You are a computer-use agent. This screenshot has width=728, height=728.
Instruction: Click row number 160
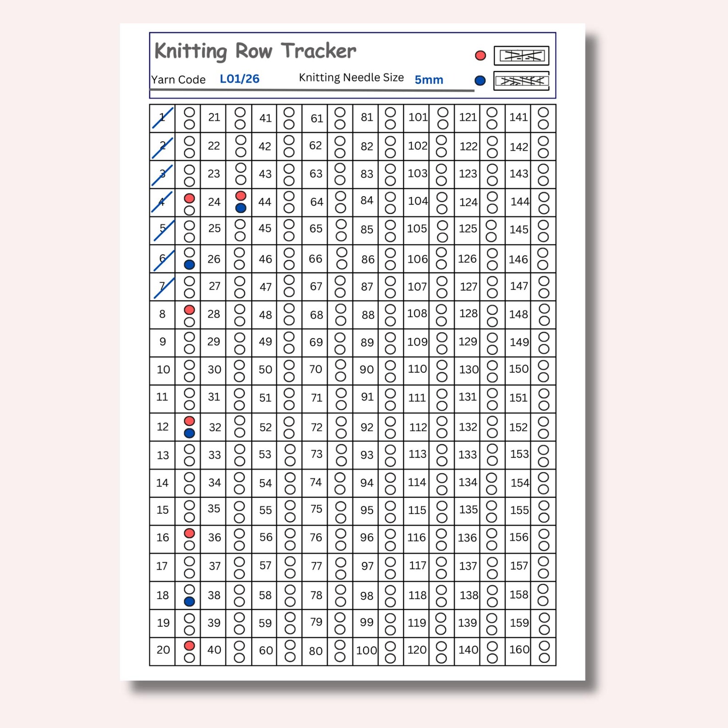click(519, 649)
